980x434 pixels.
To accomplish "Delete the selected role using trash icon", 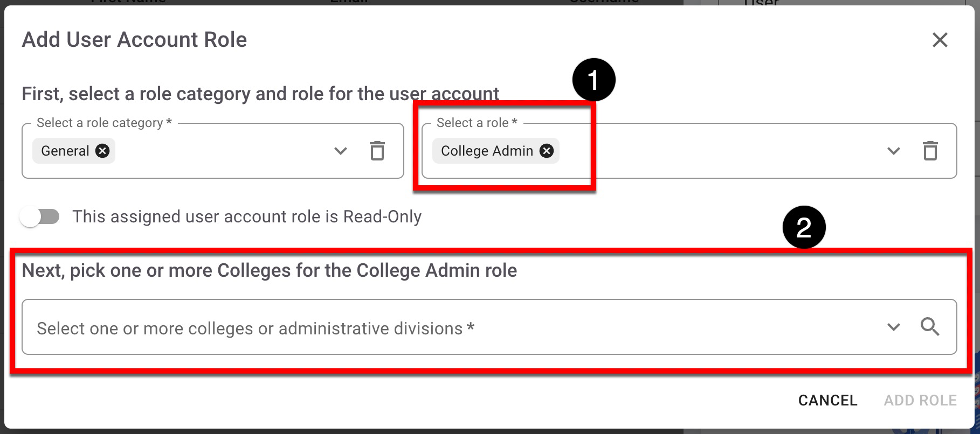I will [x=930, y=151].
